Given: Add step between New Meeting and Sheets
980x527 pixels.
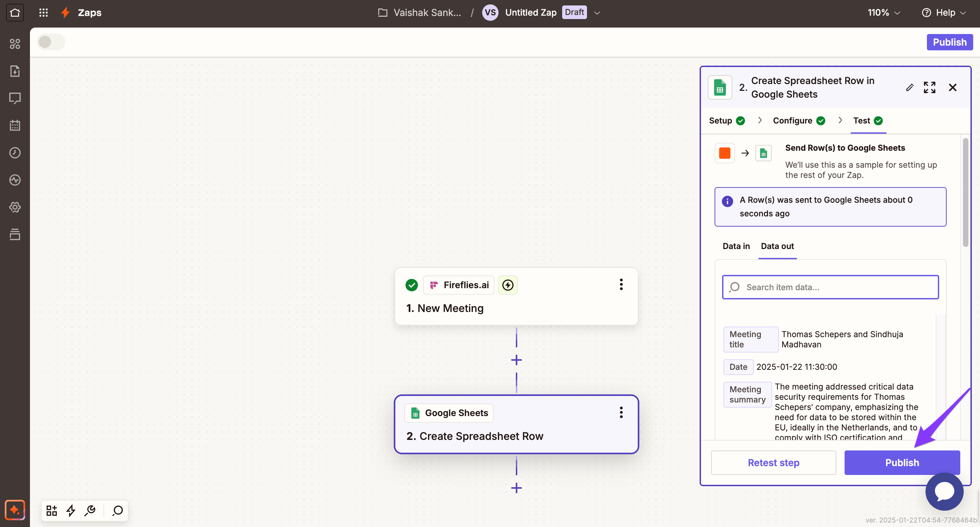Looking at the screenshot, I should click(516, 360).
